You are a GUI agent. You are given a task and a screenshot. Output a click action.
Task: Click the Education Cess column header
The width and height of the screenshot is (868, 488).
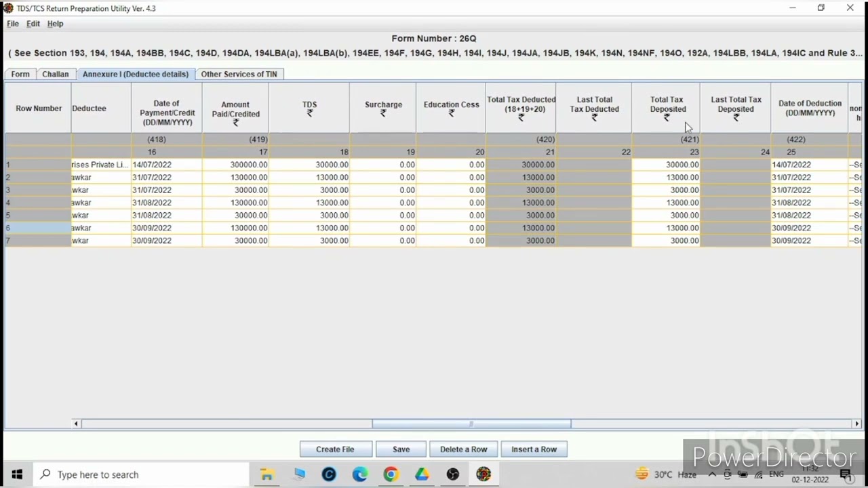coord(451,108)
